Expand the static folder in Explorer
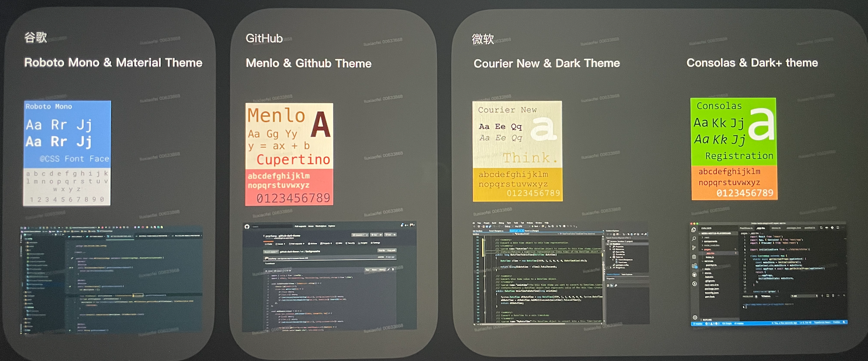 [707, 269]
